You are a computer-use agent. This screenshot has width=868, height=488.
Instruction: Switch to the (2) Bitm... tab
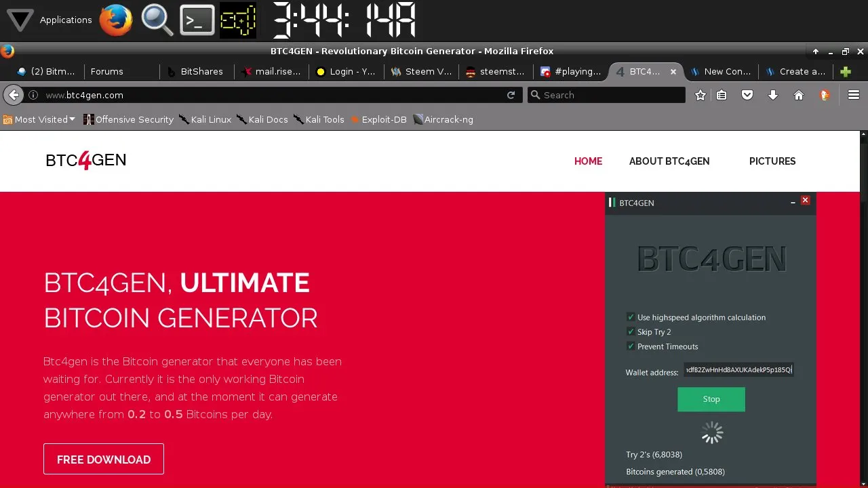(46, 71)
